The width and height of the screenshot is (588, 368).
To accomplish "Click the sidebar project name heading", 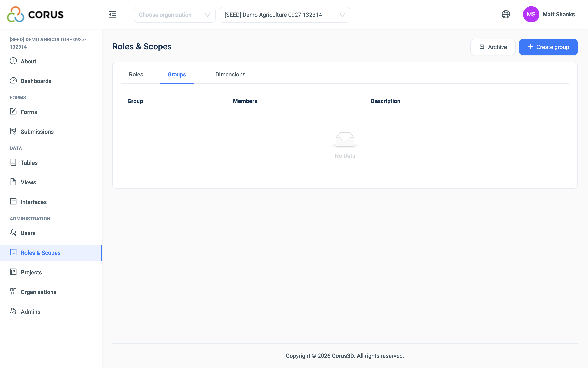I will [x=48, y=43].
